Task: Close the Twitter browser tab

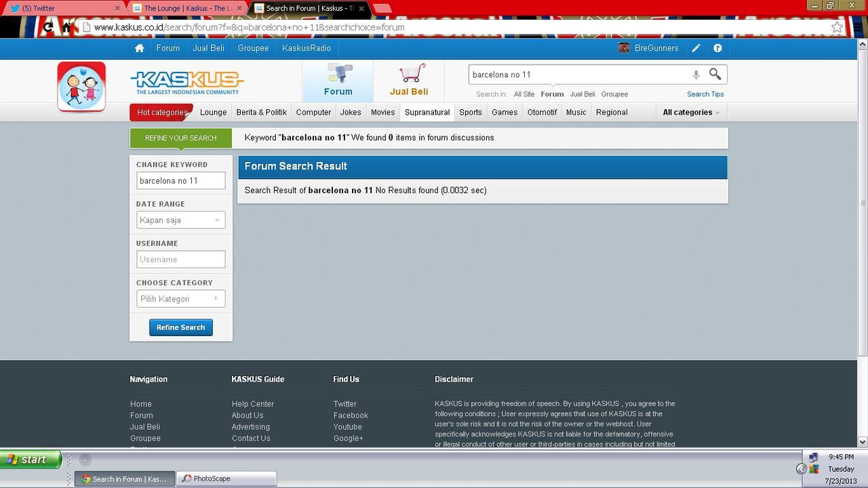Action: pyautogui.click(x=117, y=8)
